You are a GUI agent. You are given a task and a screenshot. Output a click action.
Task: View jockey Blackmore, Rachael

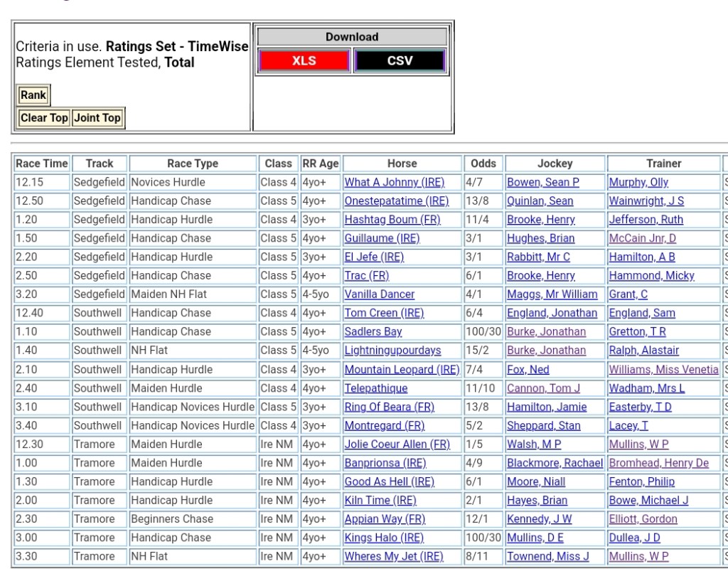[555, 463]
